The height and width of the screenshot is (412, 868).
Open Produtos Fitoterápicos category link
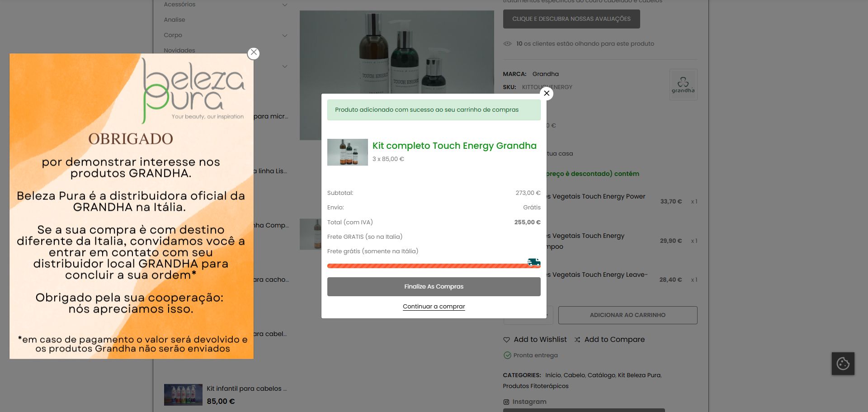(x=536, y=386)
